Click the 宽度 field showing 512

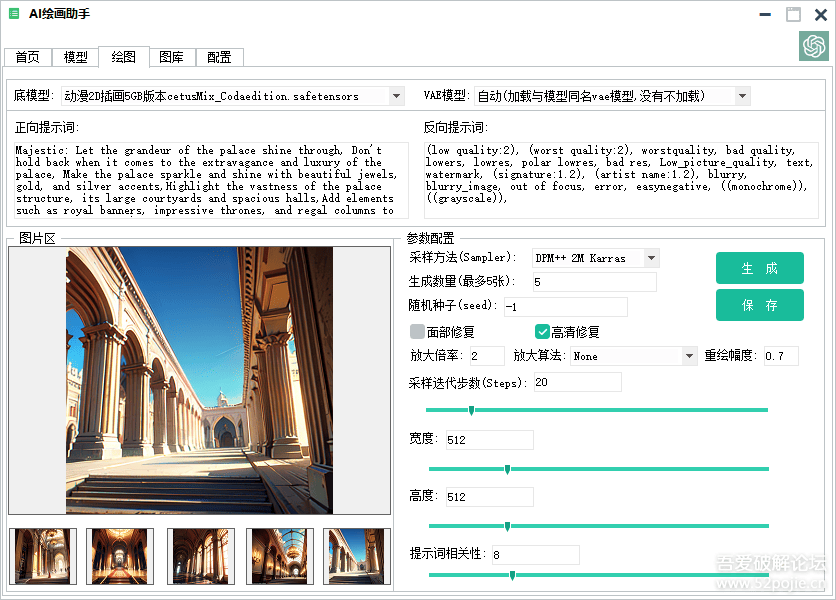[x=489, y=440]
